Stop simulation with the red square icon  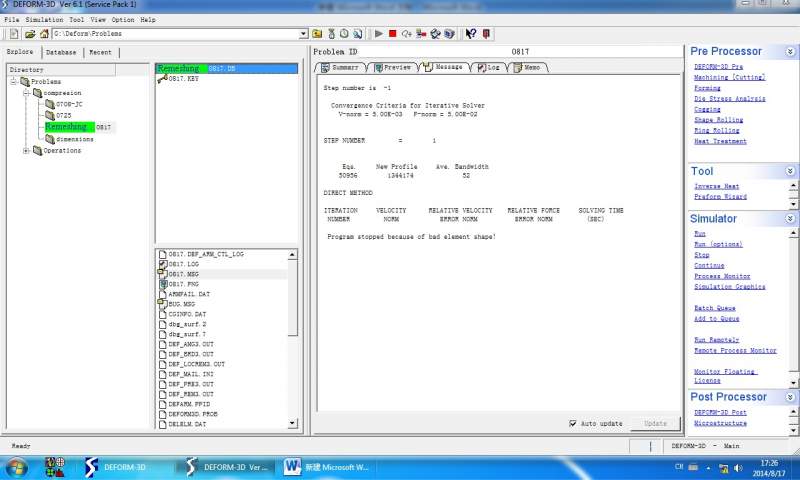tap(392, 34)
